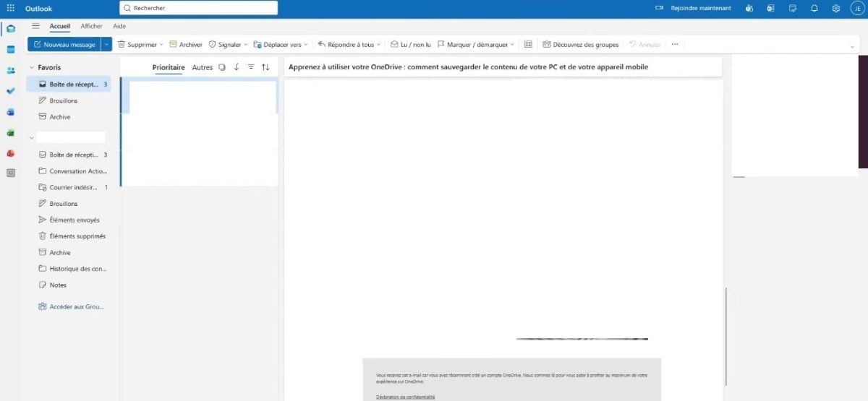Expand the ribbon with the chevron at toolbar end
Screen dimensions: 868x401
pyautogui.click(x=852, y=46)
